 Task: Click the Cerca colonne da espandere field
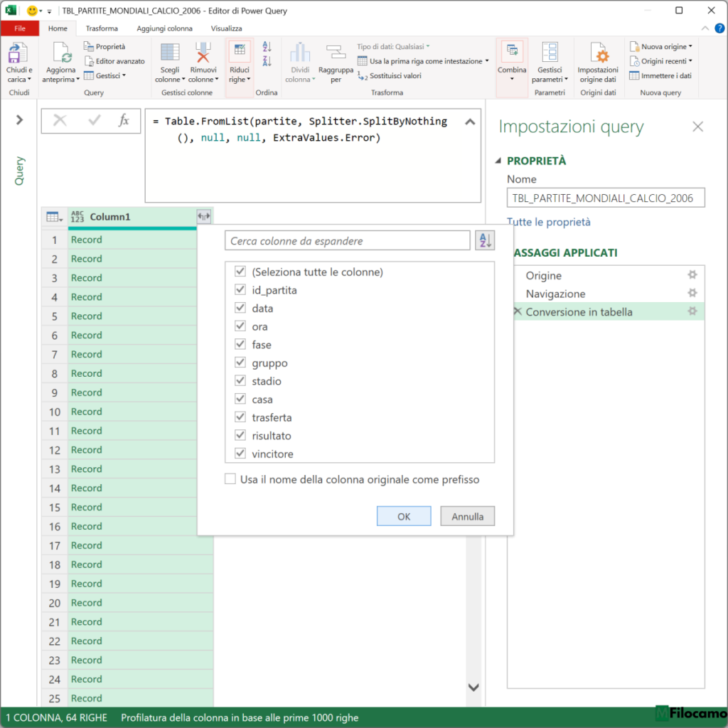point(347,240)
